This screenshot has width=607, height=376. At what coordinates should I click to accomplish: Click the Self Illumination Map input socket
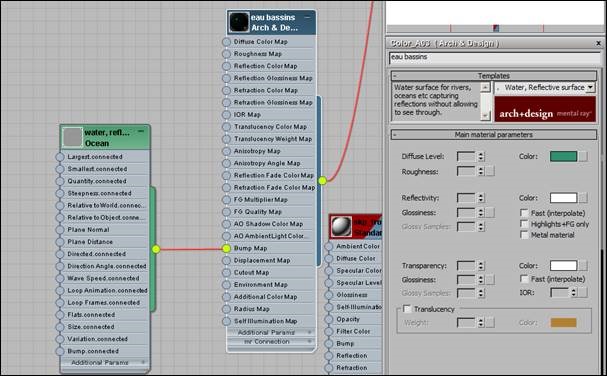pos(226,321)
